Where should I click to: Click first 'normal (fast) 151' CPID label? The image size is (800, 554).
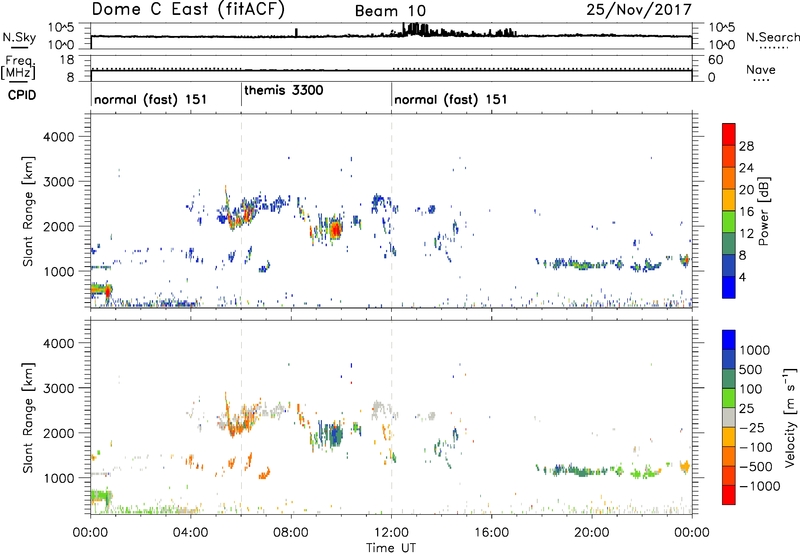[x=151, y=99]
